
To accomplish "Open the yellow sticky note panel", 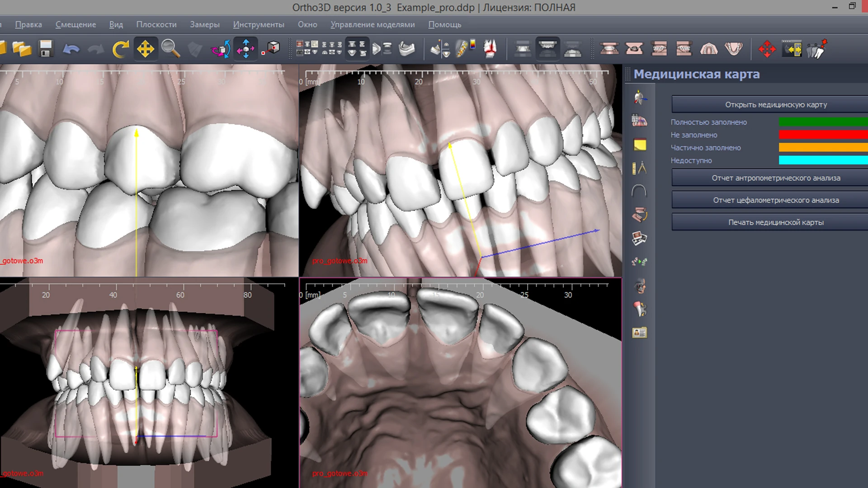I will (640, 145).
